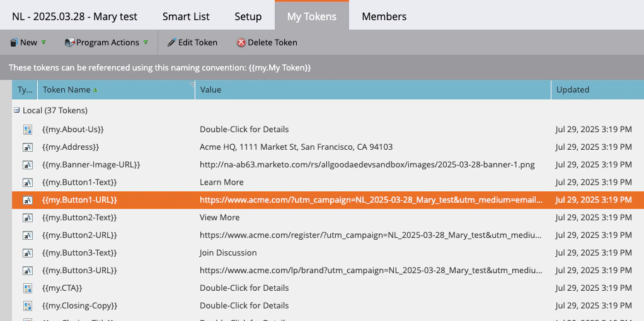Click the Join Discussion value
Viewport: 644px width, 321px height.
click(x=228, y=253)
